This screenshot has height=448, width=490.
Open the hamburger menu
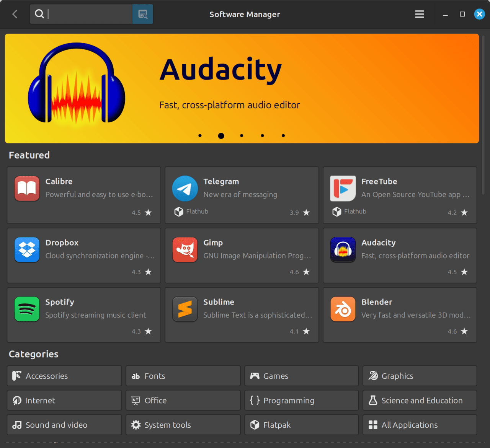pyautogui.click(x=420, y=14)
